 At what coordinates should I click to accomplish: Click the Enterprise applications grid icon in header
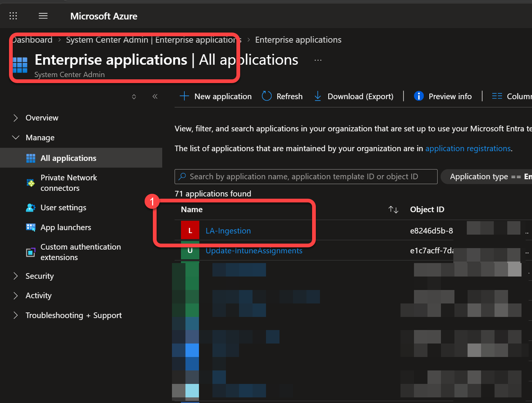click(x=20, y=65)
